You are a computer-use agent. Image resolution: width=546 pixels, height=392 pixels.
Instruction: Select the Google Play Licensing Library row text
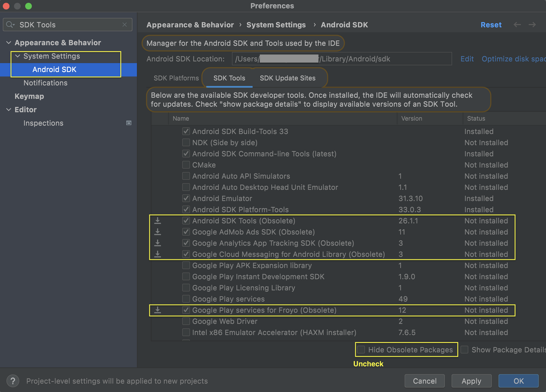[x=244, y=288]
